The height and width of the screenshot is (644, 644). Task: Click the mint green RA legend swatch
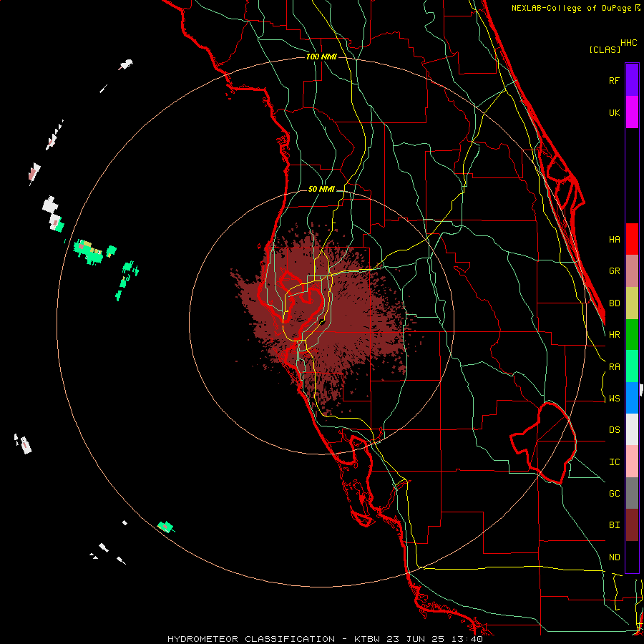pos(632,366)
